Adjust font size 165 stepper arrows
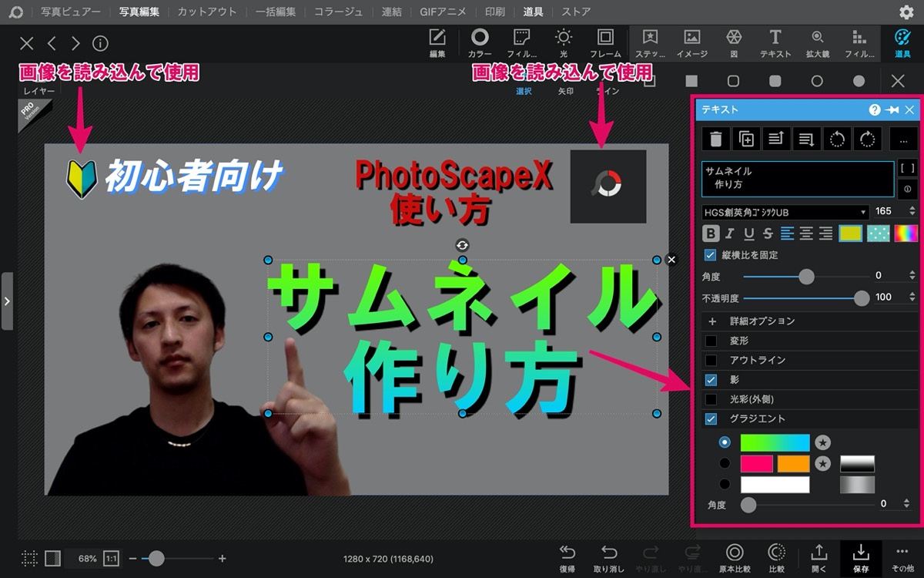Screen dimensions: 924x578 (912, 211)
